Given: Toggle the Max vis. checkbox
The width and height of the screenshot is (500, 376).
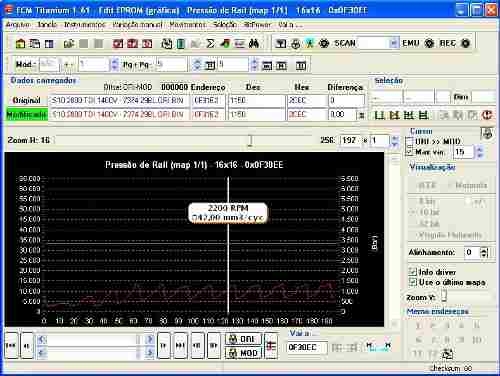Looking at the screenshot, I should click(410, 152).
